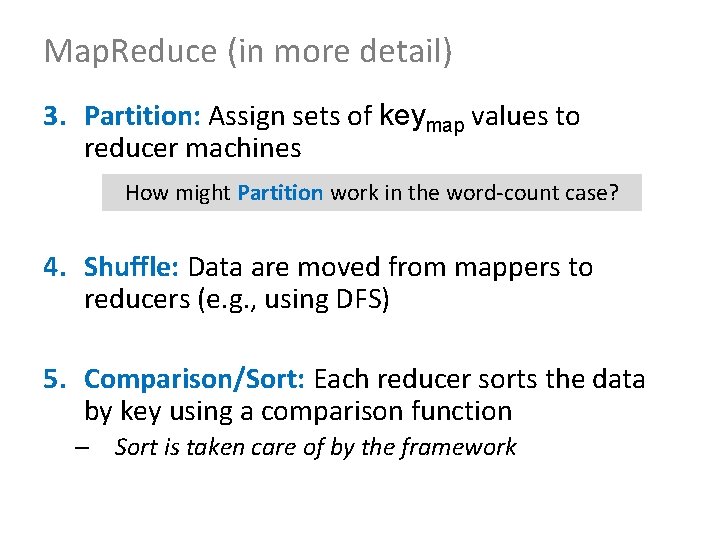Click the words Assign sets of
This screenshot has height=540, width=720.
[x=290, y=117]
